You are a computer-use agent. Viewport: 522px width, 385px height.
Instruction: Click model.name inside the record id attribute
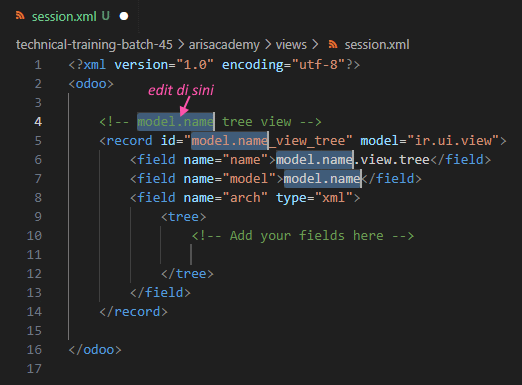[x=230, y=141]
